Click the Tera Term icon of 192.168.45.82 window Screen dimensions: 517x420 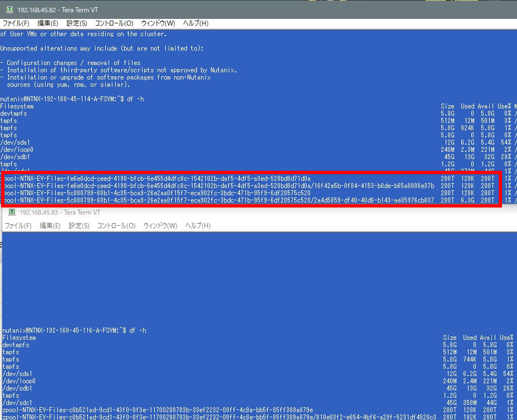(9, 9)
